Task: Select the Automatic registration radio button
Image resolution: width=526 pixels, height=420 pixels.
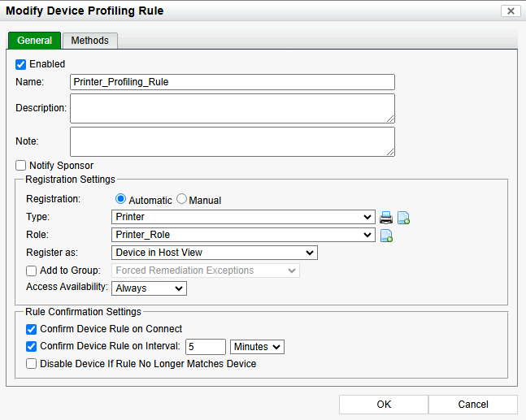Action: (x=121, y=200)
